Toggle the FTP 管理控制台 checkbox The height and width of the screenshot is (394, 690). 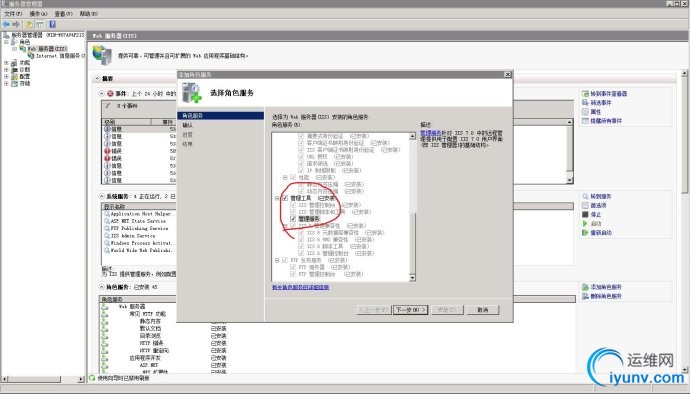[293, 274]
